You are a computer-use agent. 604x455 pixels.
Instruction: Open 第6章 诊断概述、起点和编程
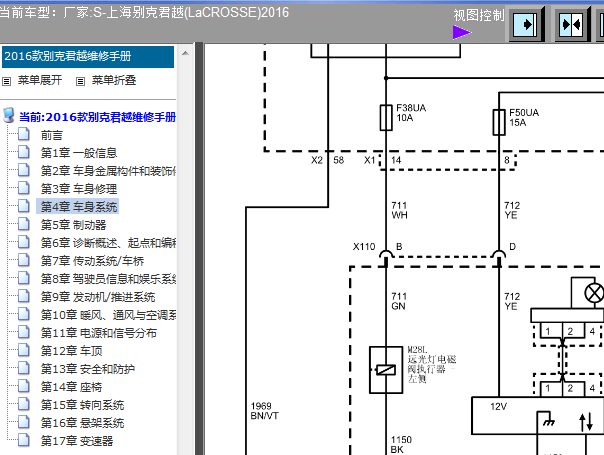point(108,243)
